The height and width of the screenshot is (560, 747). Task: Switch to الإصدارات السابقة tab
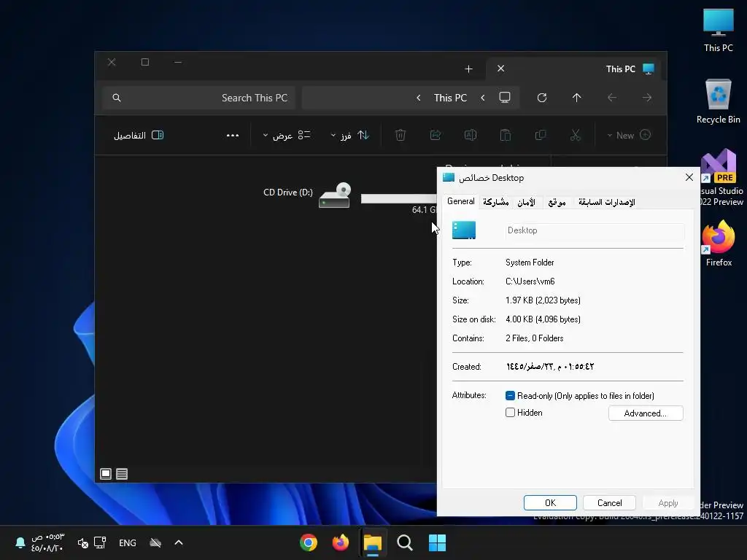[x=607, y=202]
